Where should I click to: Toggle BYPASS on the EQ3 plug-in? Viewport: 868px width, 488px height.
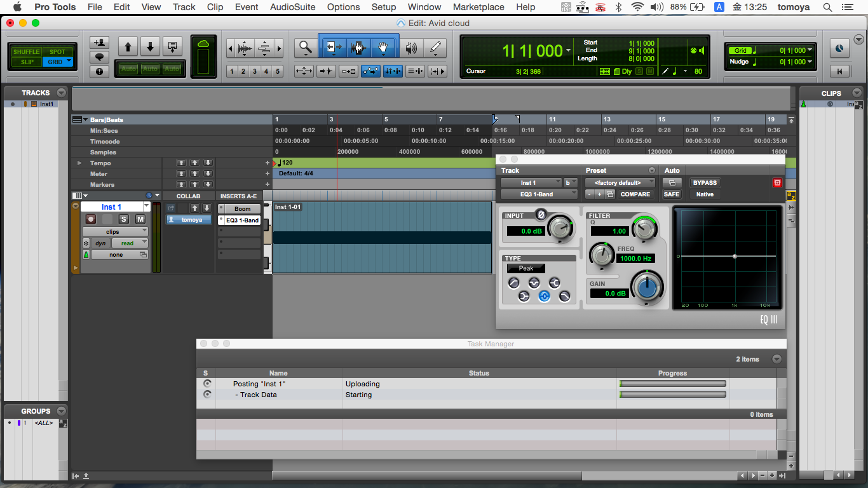click(705, 183)
